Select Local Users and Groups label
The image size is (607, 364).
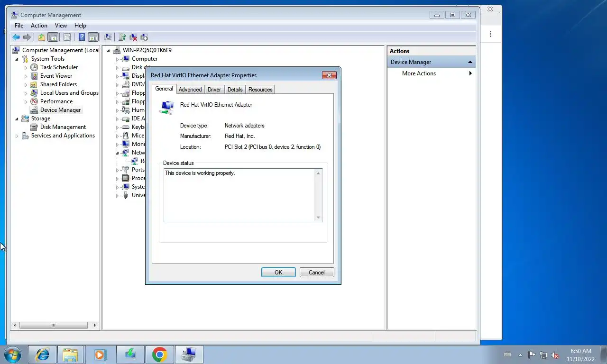click(x=69, y=93)
